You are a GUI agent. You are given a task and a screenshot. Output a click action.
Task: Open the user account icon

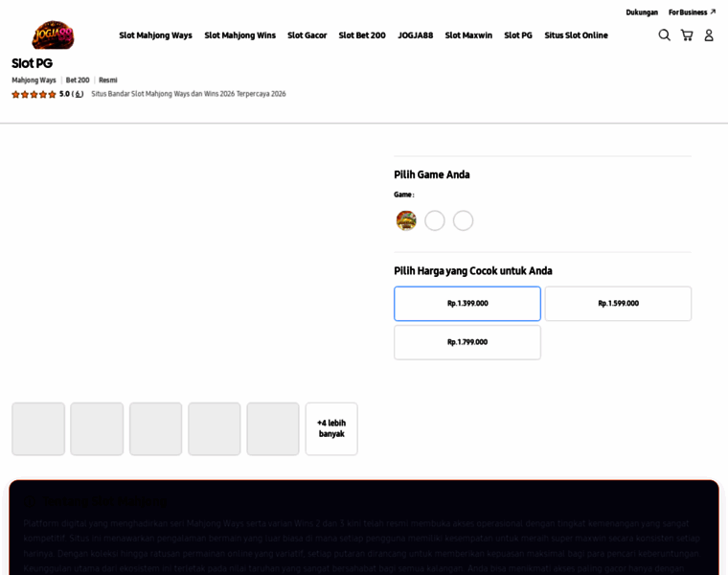(709, 35)
